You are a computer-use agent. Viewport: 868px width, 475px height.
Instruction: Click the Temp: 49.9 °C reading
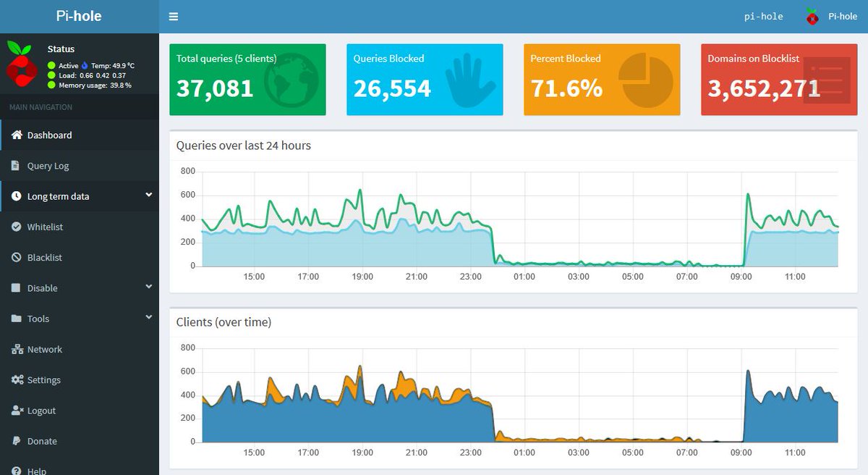point(113,65)
